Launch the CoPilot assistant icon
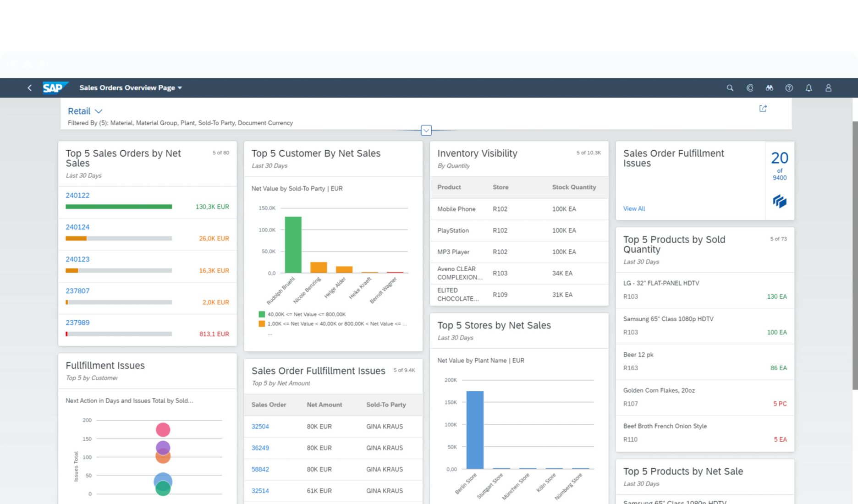The width and height of the screenshot is (858, 504). pyautogui.click(x=750, y=88)
